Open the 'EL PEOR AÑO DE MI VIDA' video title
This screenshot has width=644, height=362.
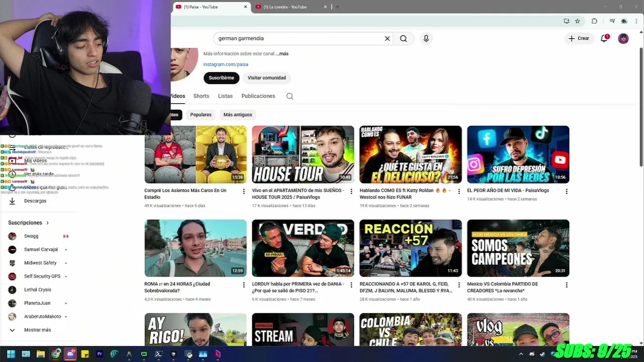click(508, 191)
